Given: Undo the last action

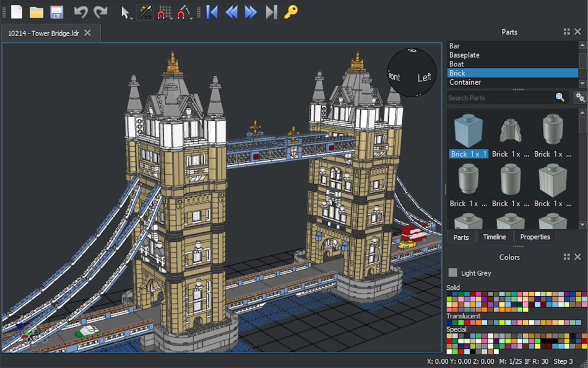Looking at the screenshot, I should tap(80, 12).
